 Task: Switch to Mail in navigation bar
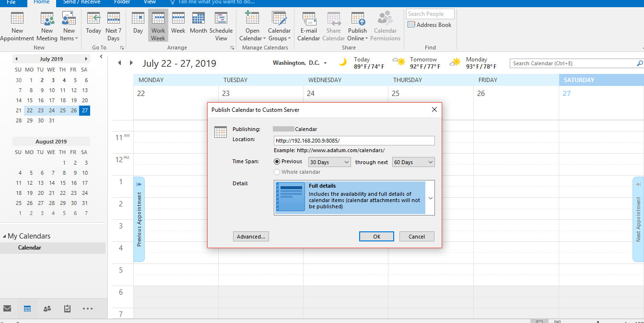pyautogui.click(x=7, y=309)
